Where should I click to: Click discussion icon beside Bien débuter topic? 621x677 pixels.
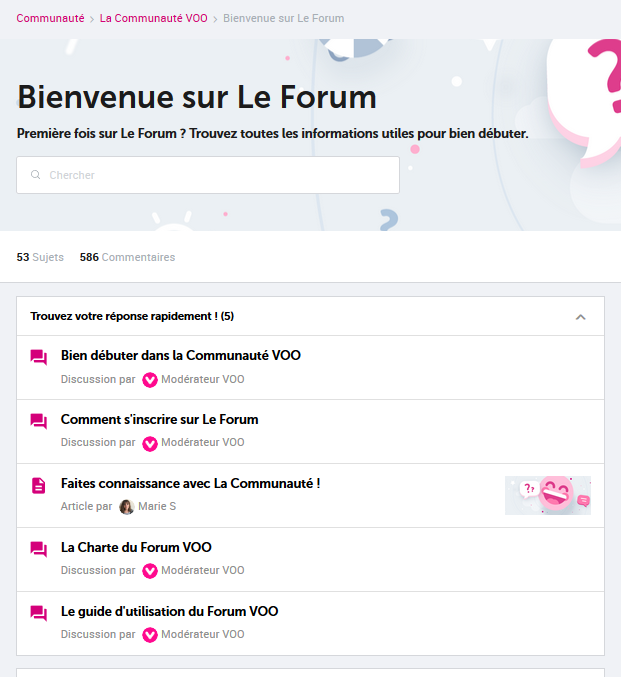(38, 357)
